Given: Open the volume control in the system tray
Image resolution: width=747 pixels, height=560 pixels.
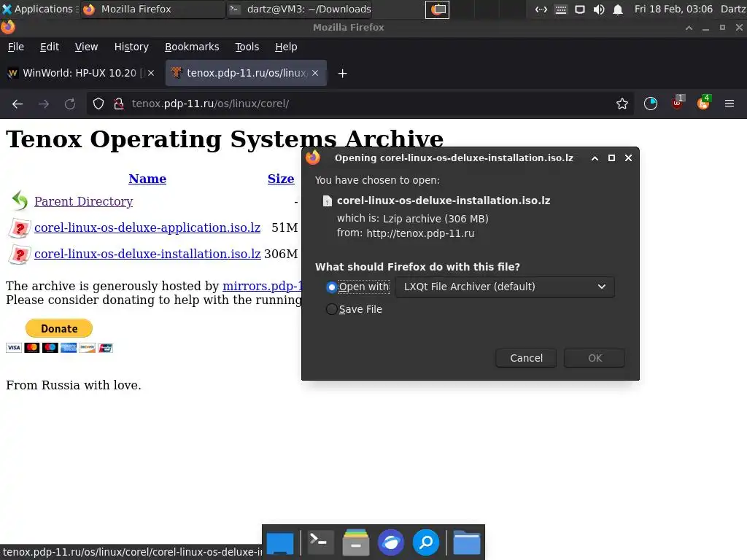Looking at the screenshot, I should (x=599, y=9).
